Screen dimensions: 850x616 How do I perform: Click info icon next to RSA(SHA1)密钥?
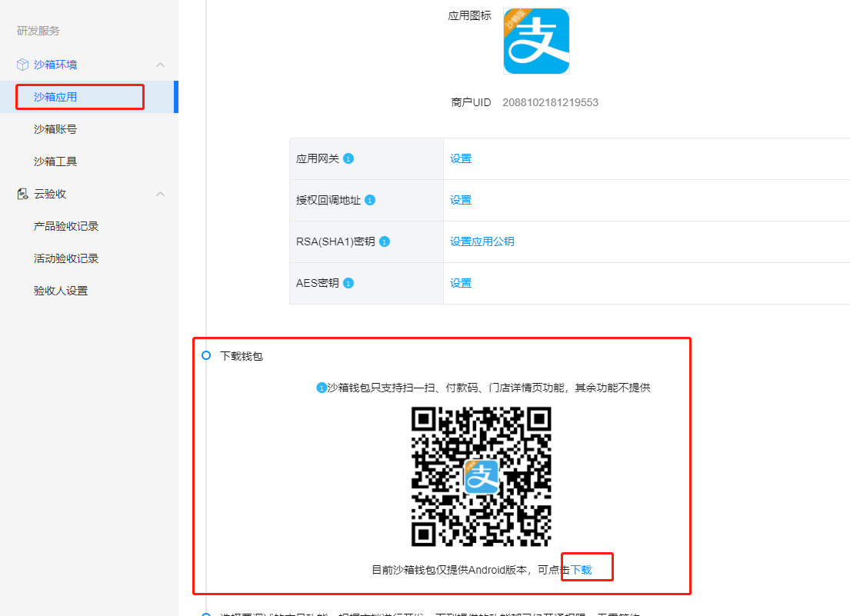pos(385,241)
